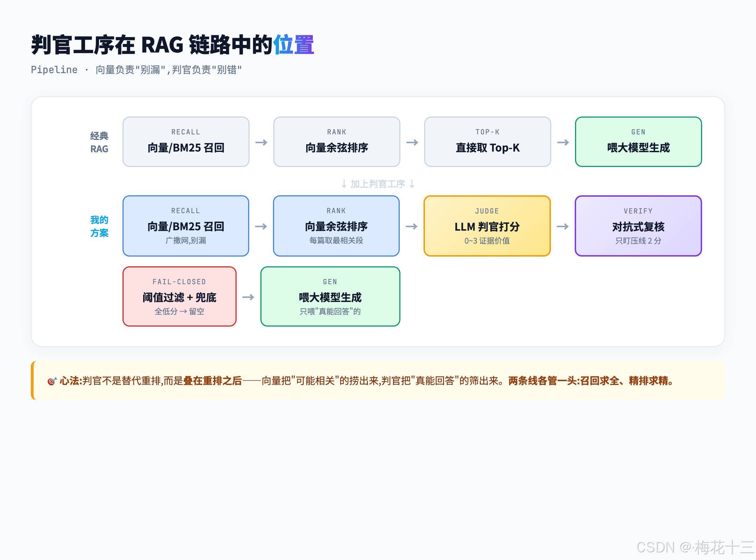Select the blue RANK box with 每篇取最相关段
The image size is (756, 560).
point(336,226)
